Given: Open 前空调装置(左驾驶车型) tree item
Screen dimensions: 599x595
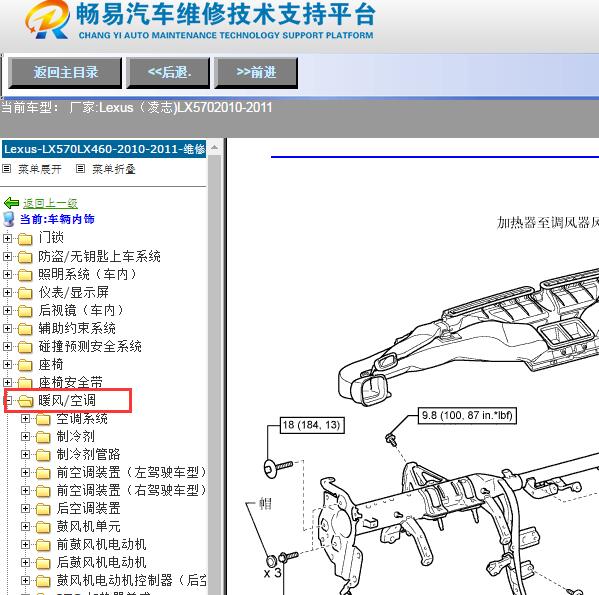Looking at the screenshot, I should pyautogui.click(x=131, y=472).
